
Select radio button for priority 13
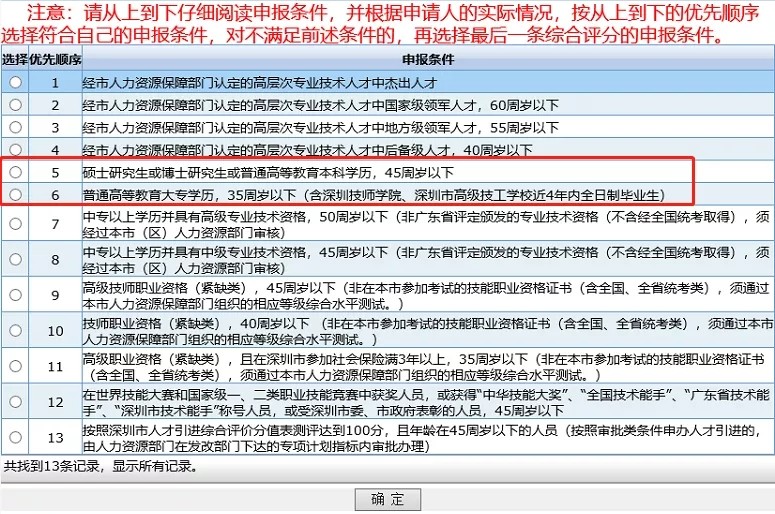pos(15,437)
